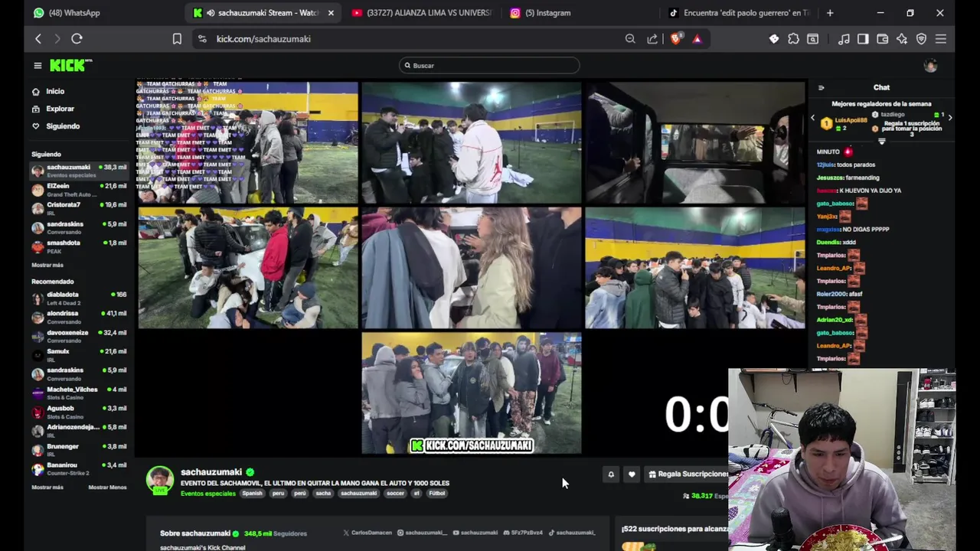Click the Spanish language tag
980x551 pixels.
tap(252, 494)
